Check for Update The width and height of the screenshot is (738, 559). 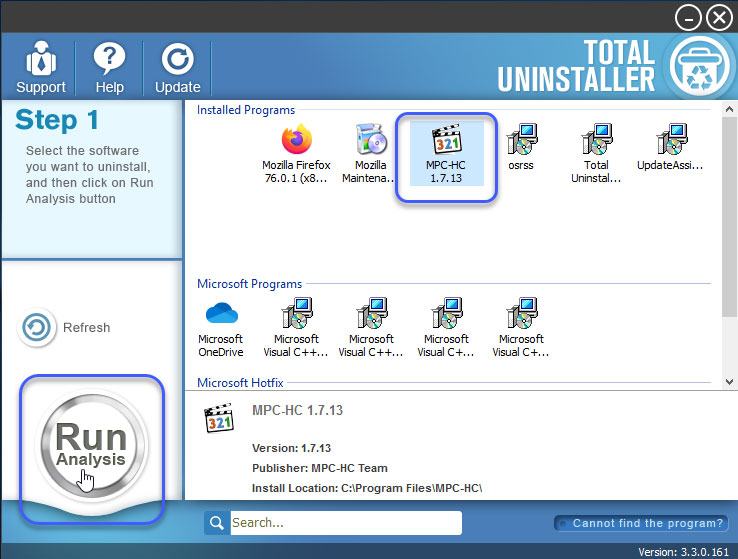(177, 68)
